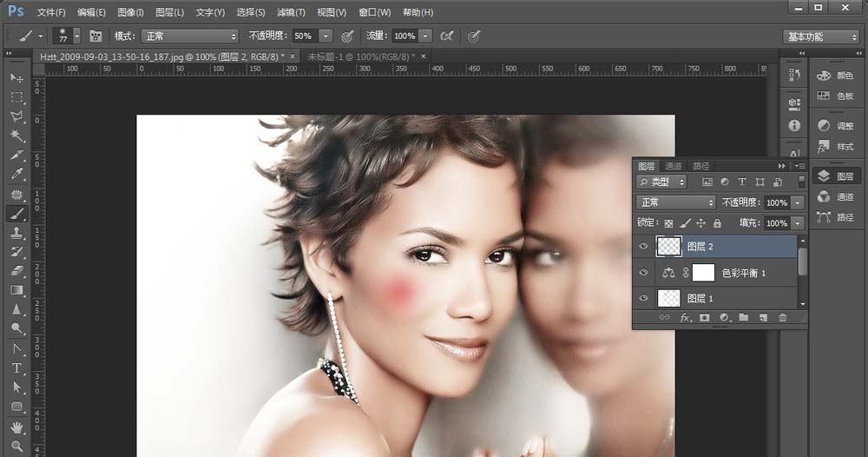Toggle visibility of 色彩平衡 1 layer
The width and height of the screenshot is (868, 457).
tap(643, 273)
